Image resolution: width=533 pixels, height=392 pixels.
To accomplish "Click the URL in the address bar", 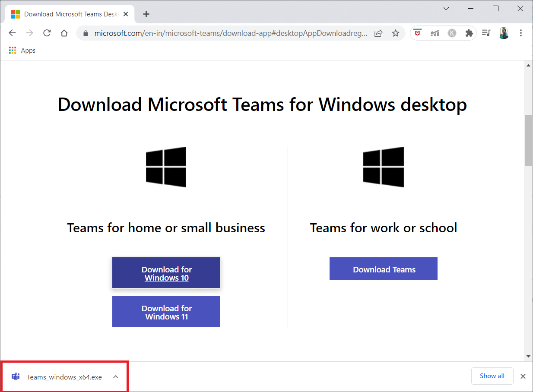I will (x=231, y=33).
